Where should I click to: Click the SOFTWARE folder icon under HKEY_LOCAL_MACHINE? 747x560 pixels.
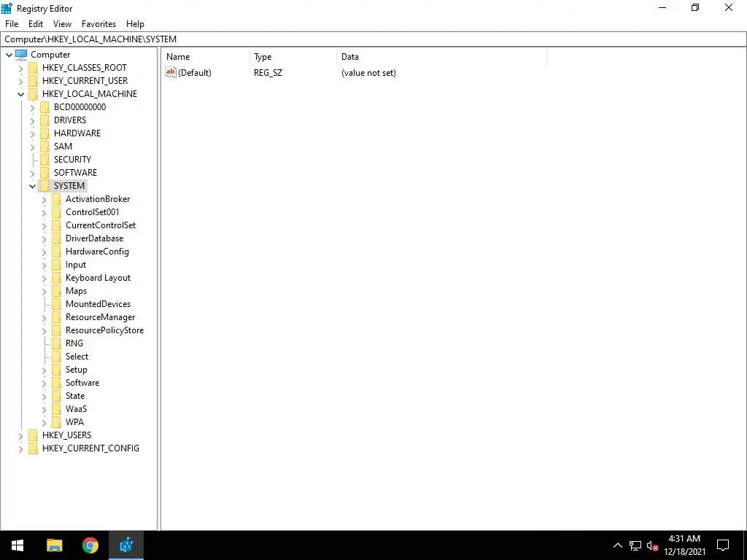[x=44, y=172]
